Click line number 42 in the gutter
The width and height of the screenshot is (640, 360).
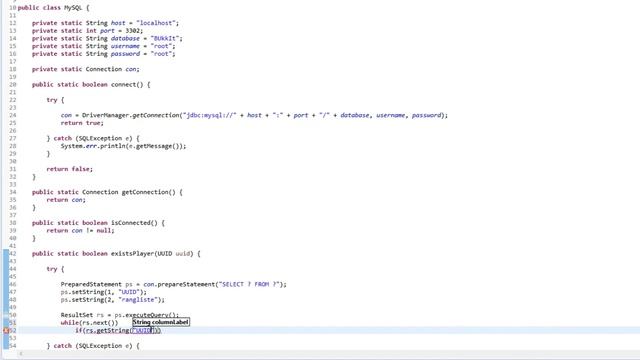(x=12, y=253)
